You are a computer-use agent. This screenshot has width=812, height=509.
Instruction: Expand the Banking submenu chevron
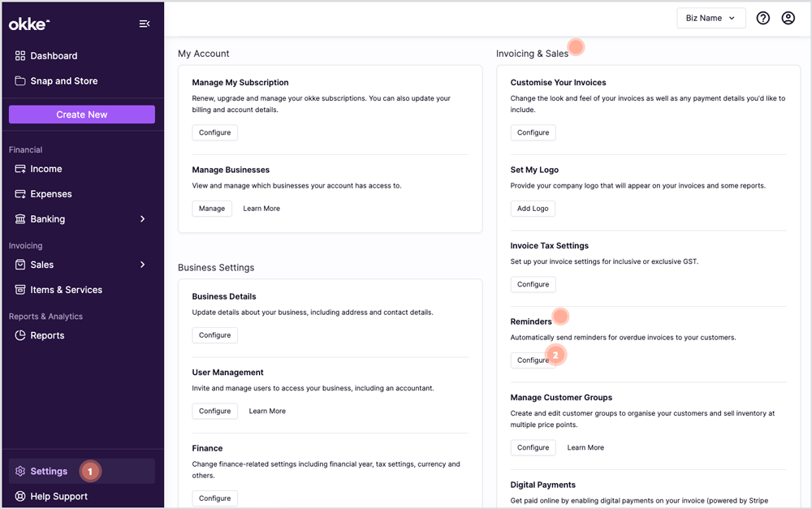(142, 219)
